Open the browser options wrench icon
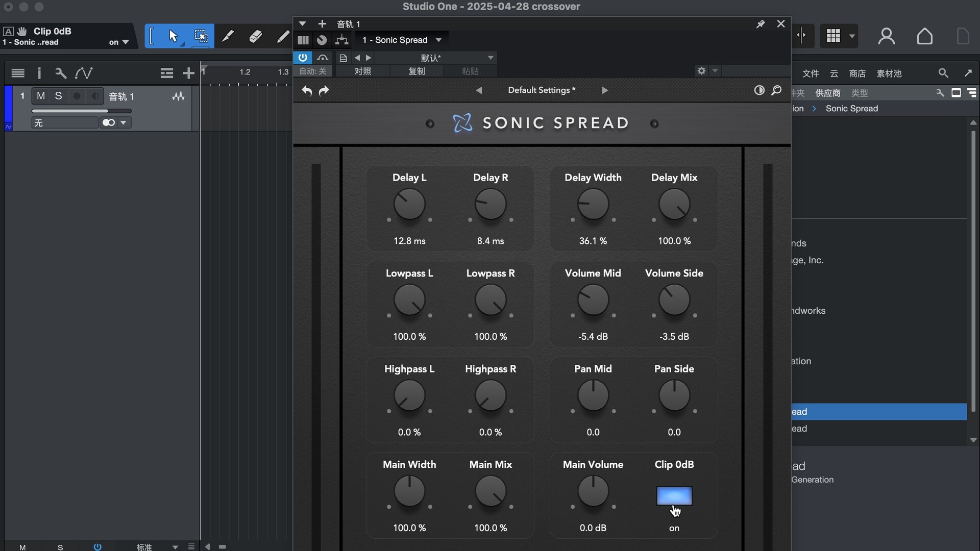980x551 pixels. [940, 93]
